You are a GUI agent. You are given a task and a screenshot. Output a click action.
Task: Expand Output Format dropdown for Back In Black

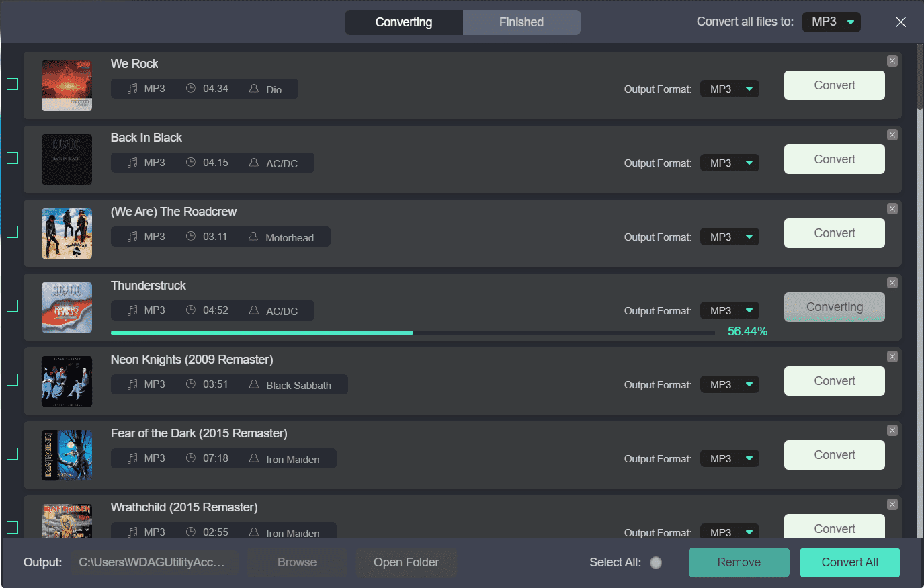click(730, 163)
